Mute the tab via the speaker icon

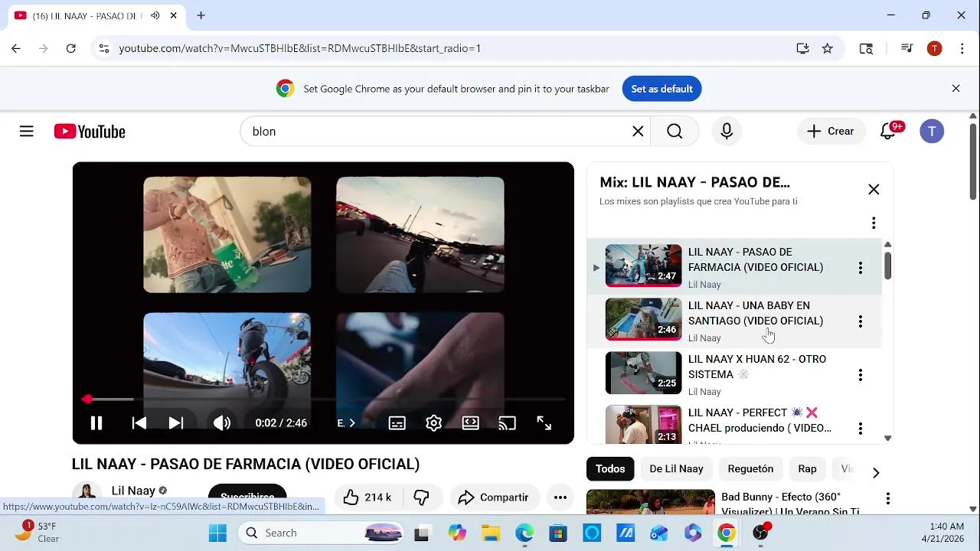click(x=155, y=15)
